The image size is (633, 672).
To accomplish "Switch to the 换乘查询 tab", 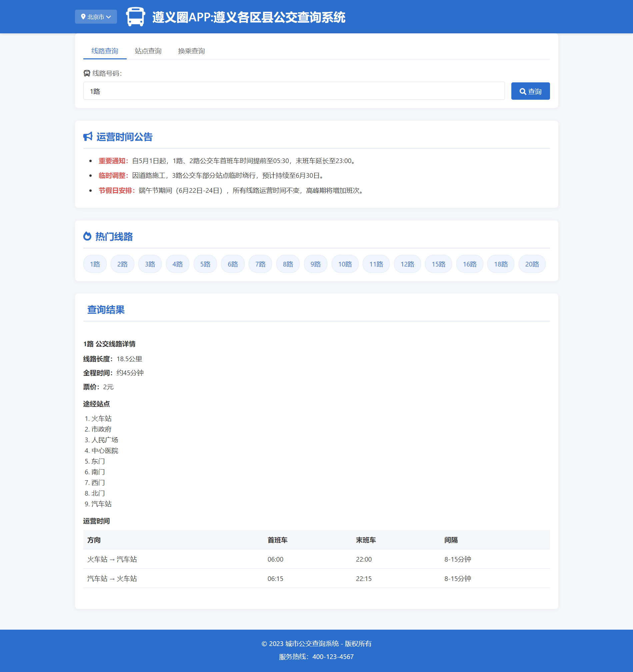I will coord(191,51).
